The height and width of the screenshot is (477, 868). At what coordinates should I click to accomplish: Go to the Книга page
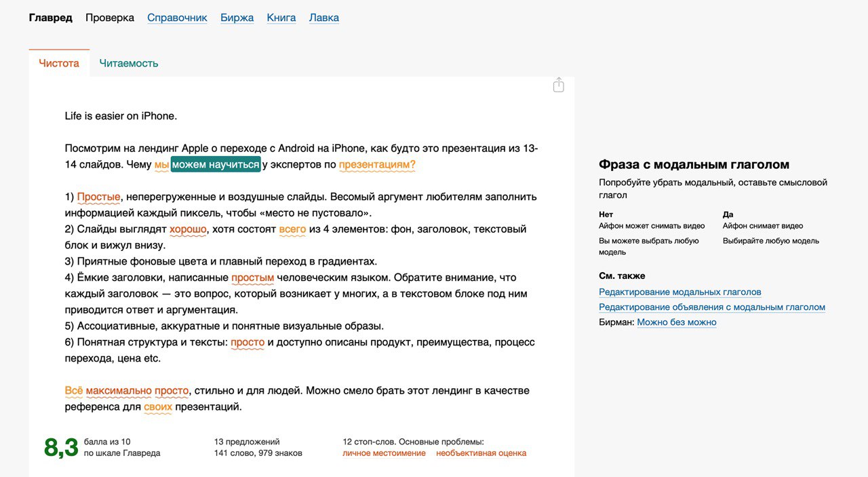[281, 18]
